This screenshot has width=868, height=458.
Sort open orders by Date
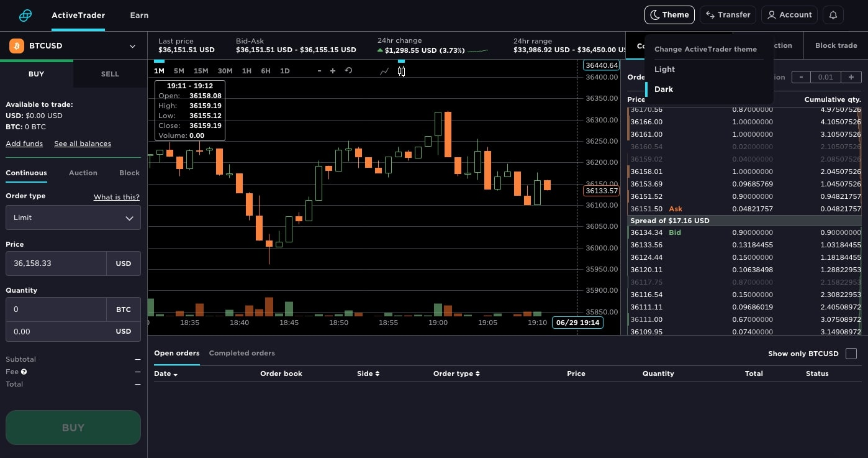point(166,374)
